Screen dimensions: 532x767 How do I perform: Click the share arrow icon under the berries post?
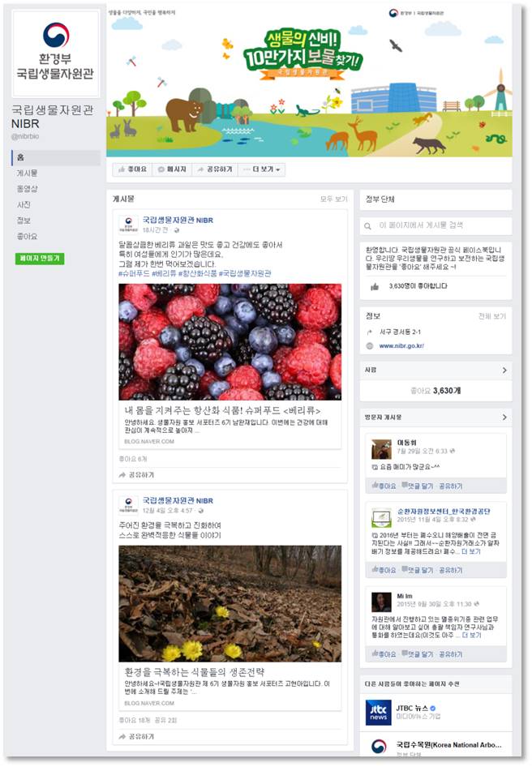122,475
